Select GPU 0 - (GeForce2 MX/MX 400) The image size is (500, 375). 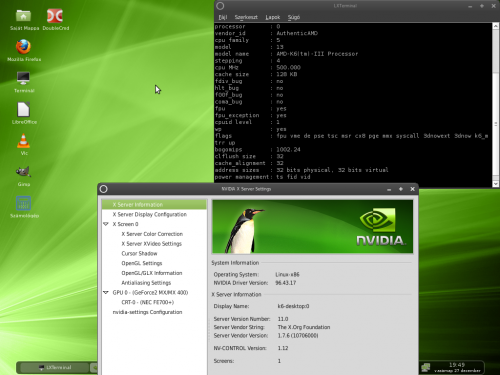pos(150,292)
